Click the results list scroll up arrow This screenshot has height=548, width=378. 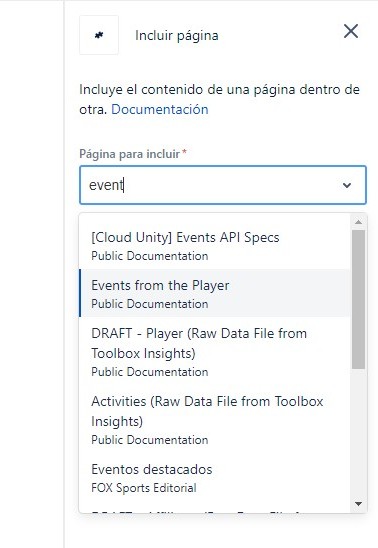pyautogui.click(x=358, y=222)
